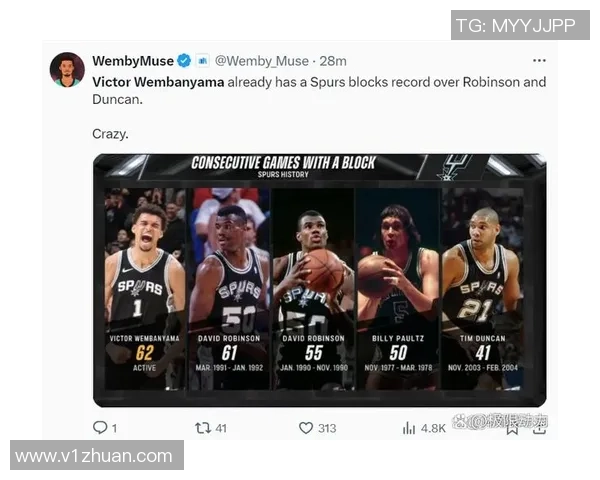The height and width of the screenshot is (480, 600).
Task: Open the WembyMuse display name link
Action: click(133, 61)
